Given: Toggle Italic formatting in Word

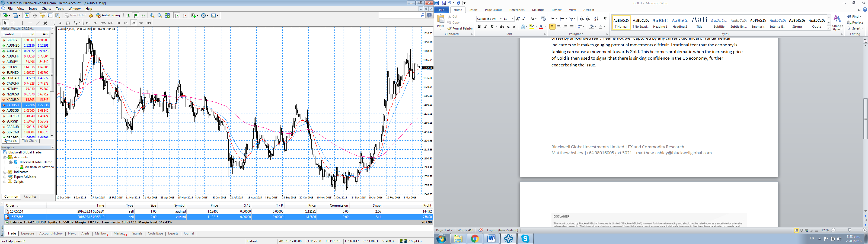Looking at the screenshot, I should (486, 27).
